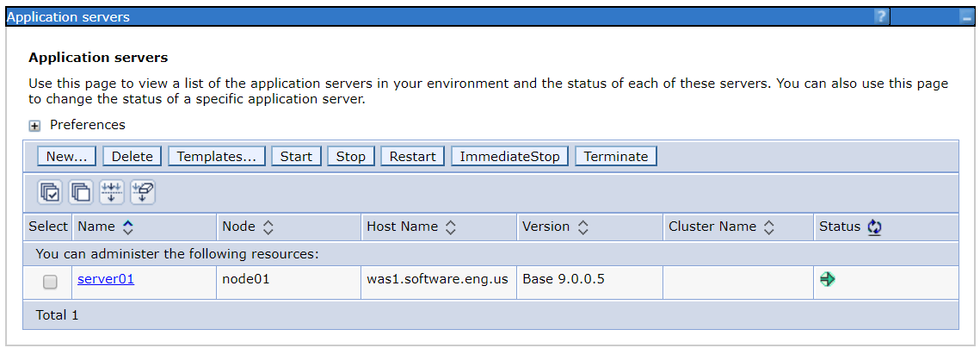The height and width of the screenshot is (348, 980).
Task: Sort the Node column
Action: click(x=268, y=227)
